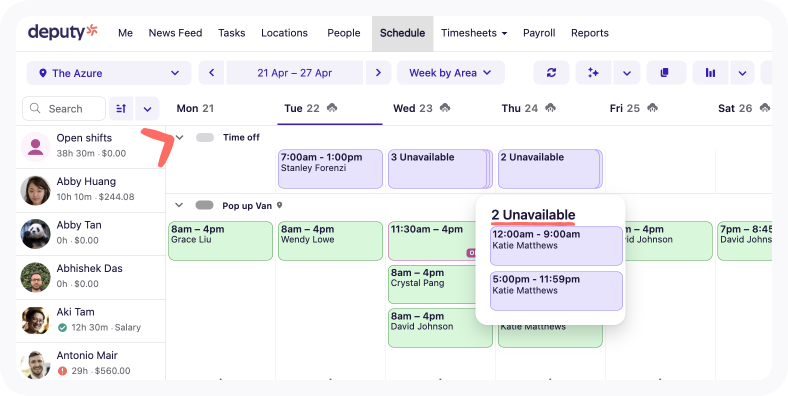
Task: Click the auto-schedule sparkle icon
Action: (x=593, y=73)
